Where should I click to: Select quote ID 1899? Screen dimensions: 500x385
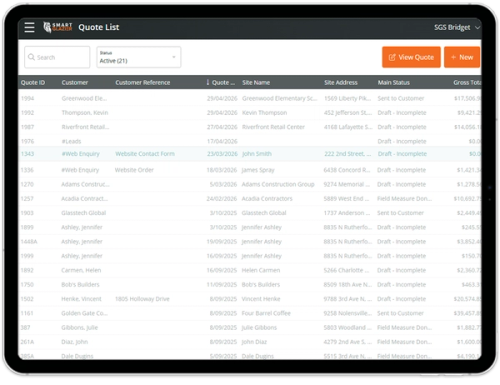point(27,227)
